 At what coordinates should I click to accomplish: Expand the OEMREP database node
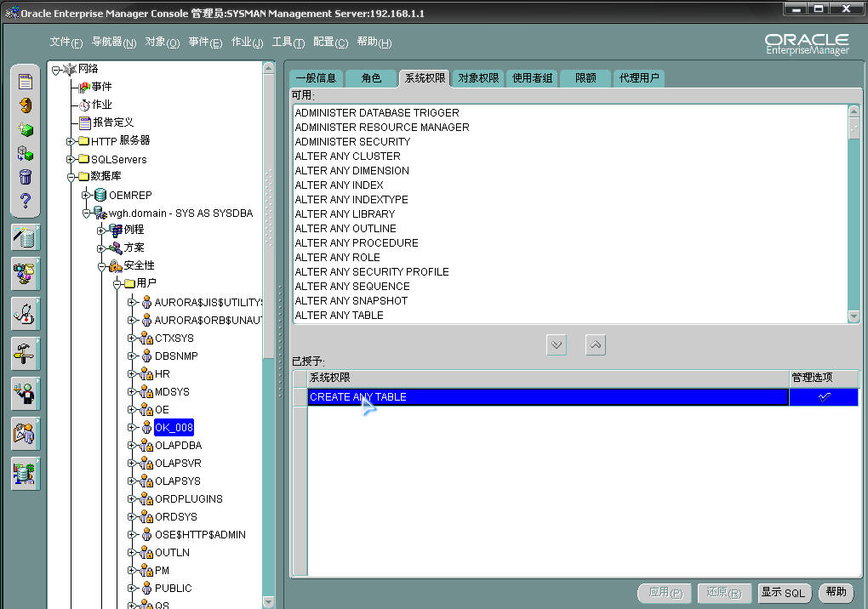click(86, 196)
